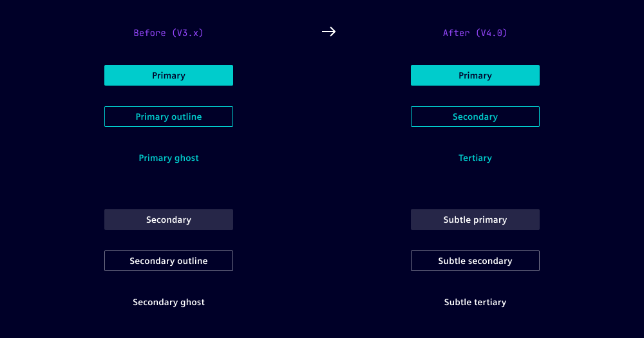This screenshot has height=338, width=644.
Task: Click the Before (V3.x) heading
Action: (x=169, y=33)
